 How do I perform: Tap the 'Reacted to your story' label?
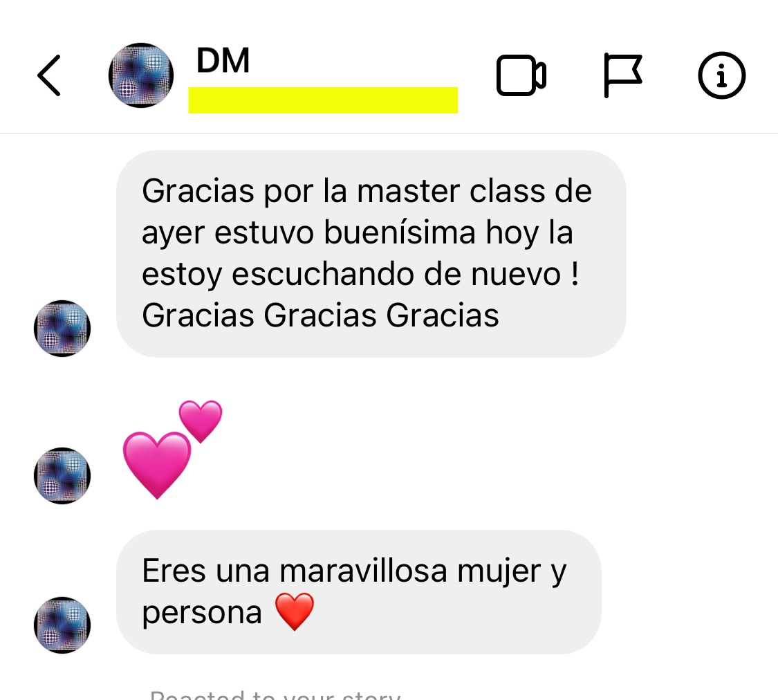[x=275, y=694]
